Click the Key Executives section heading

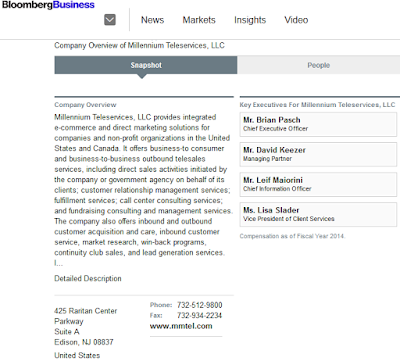[x=317, y=105]
